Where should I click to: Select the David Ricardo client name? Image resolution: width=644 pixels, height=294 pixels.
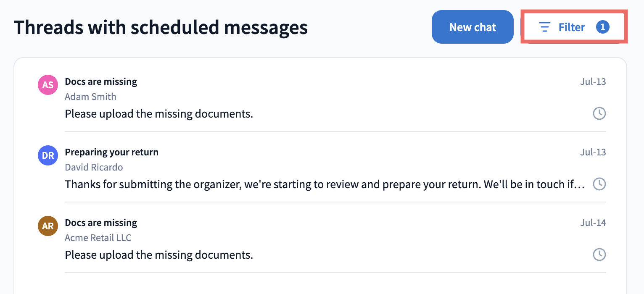click(x=94, y=167)
